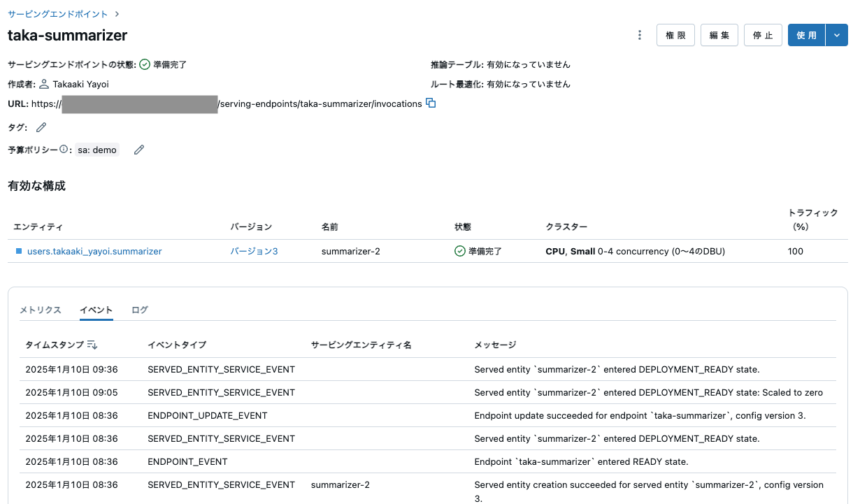The height and width of the screenshot is (504, 853).
Task: Click the sa: demo budget policy chip
Action: 96,149
